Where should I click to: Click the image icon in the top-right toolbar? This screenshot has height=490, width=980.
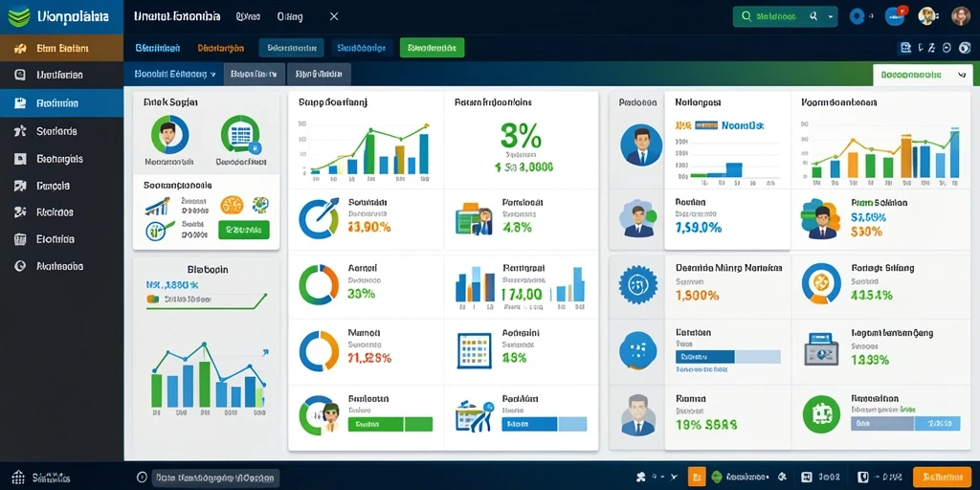(x=905, y=48)
